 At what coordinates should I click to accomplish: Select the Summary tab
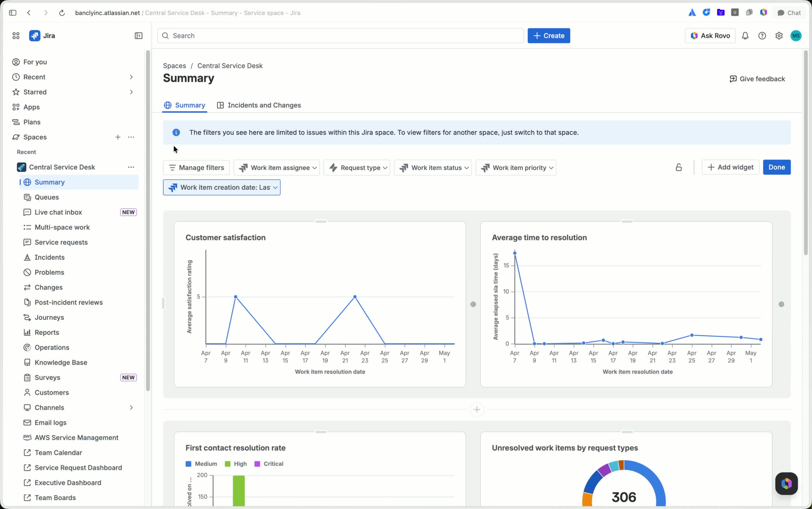185,105
